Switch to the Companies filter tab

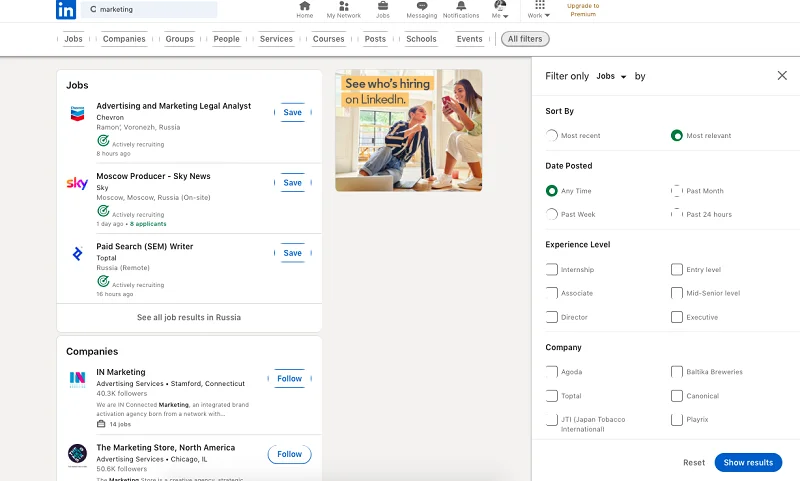124,39
